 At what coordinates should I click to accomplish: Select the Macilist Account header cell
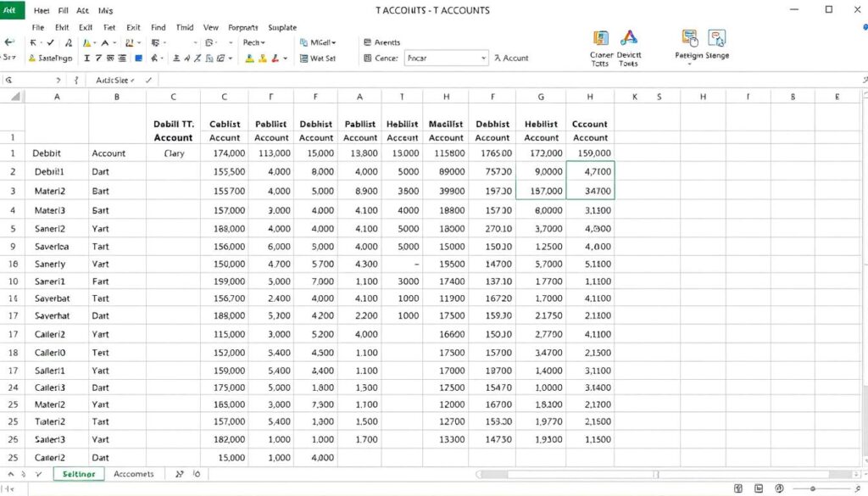(446, 131)
